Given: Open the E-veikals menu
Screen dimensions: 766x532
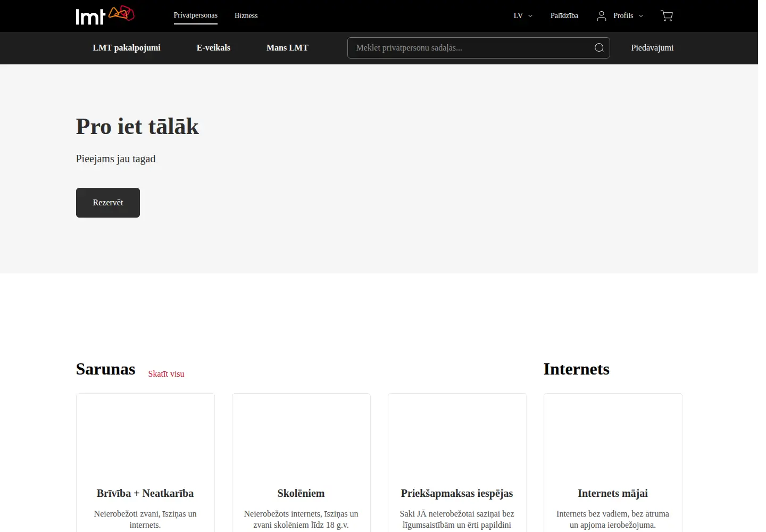Looking at the screenshot, I should pyautogui.click(x=213, y=48).
